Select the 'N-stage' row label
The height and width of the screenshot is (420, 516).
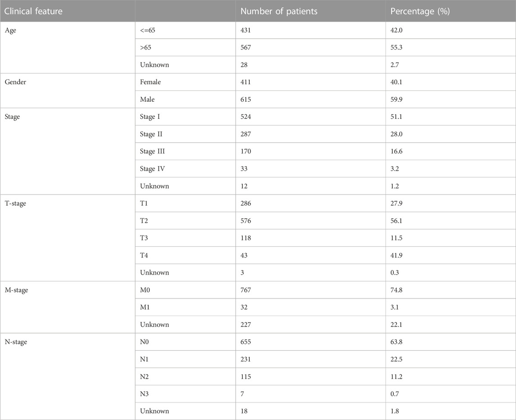15,342
